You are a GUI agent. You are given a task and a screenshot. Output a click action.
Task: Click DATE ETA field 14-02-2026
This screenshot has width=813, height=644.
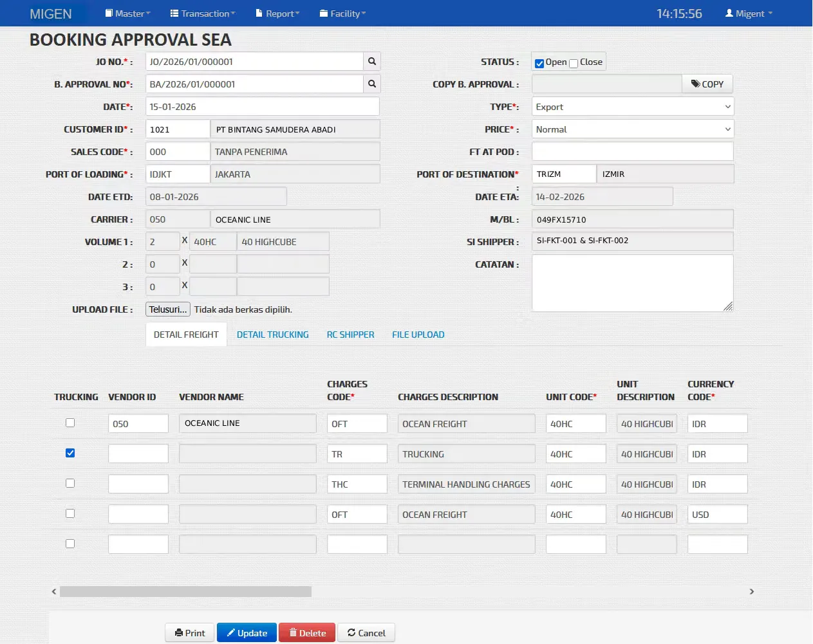pyautogui.click(x=603, y=197)
